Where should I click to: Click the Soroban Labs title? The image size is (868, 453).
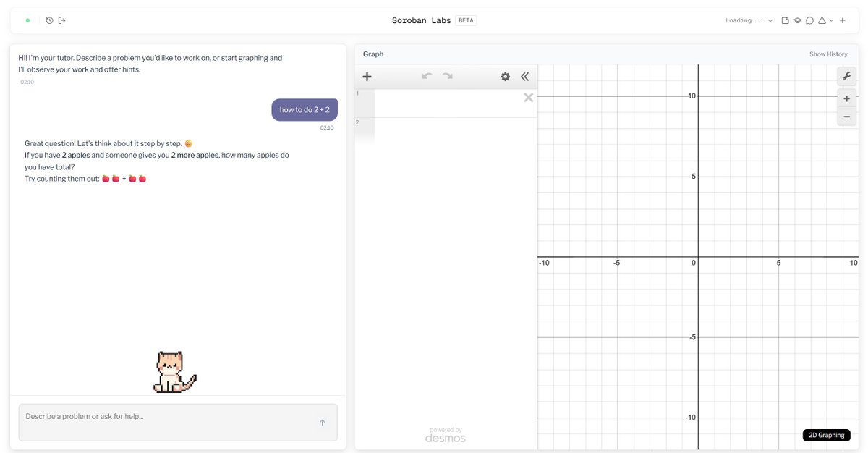[x=421, y=20]
